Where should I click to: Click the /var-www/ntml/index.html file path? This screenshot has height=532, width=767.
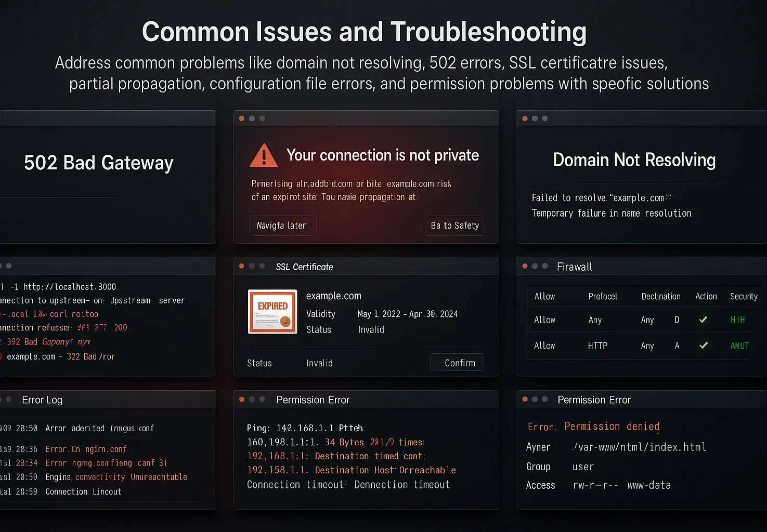(x=640, y=446)
